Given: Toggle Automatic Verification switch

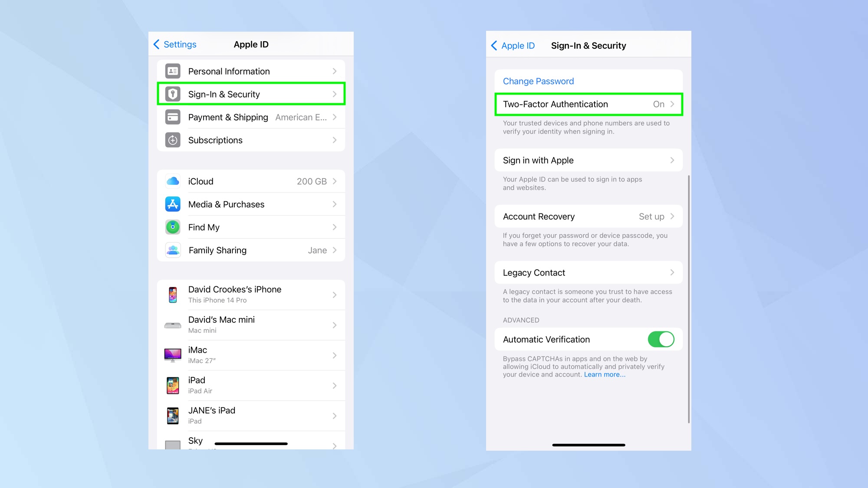Looking at the screenshot, I should pos(661,339).
